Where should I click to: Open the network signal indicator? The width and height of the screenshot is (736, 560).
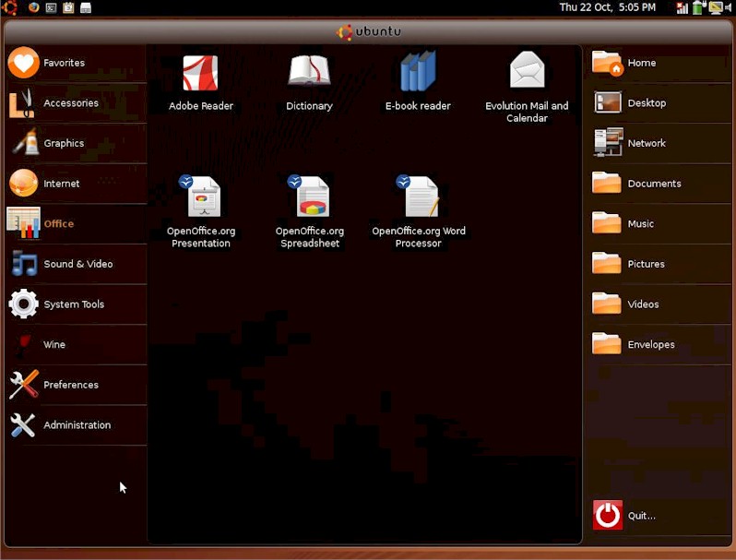click(682, 7)
